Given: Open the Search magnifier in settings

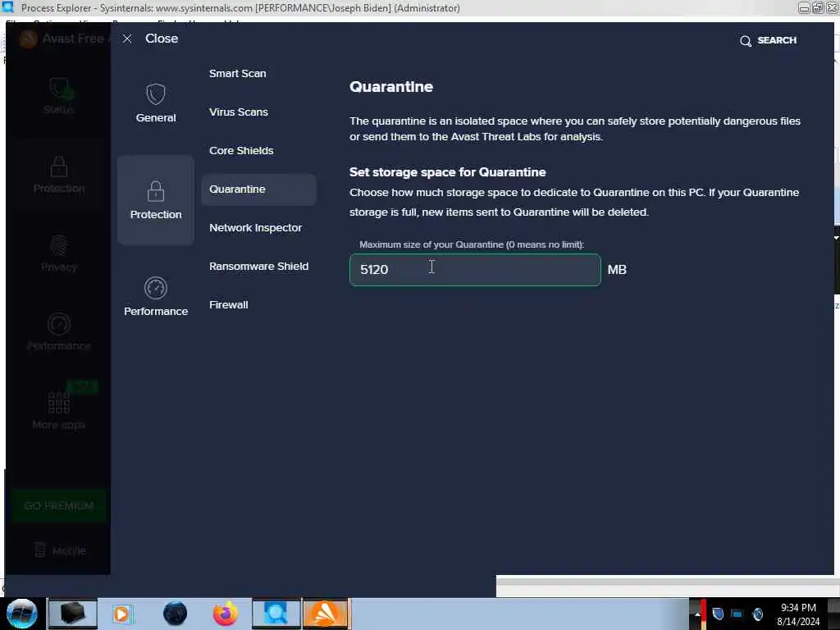Looking at the screenshot, I should [745, 41].
